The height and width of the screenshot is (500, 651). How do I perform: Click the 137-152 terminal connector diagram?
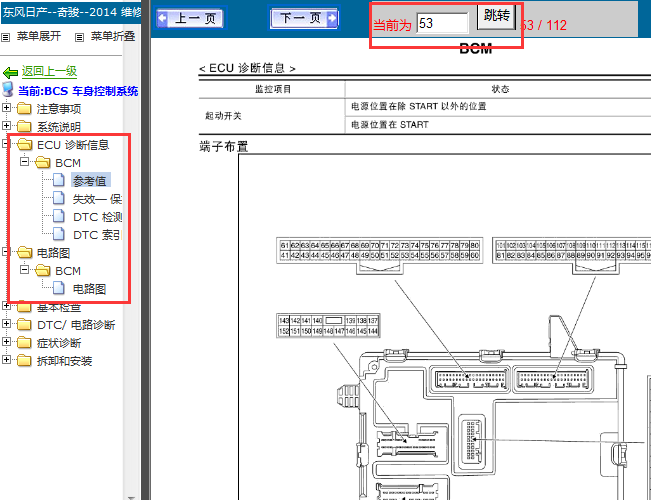328,326
